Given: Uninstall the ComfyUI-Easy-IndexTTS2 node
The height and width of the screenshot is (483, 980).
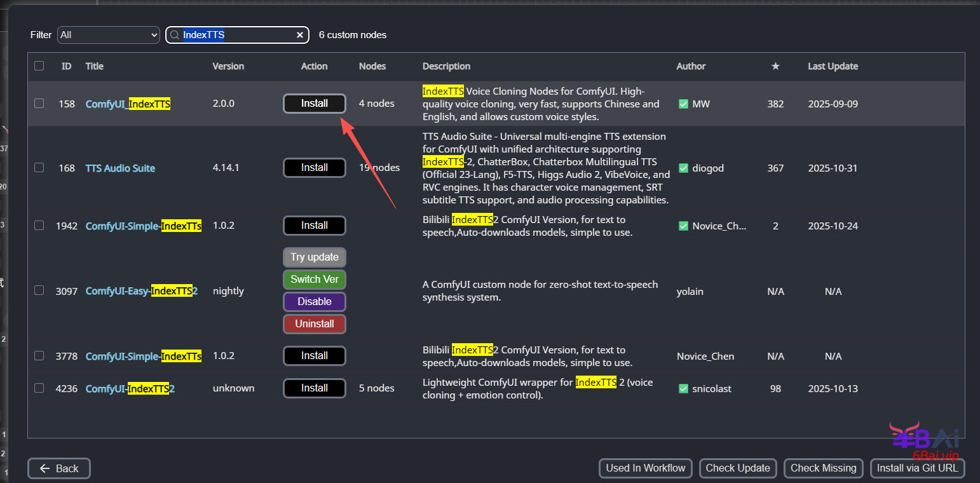Looking at the screenshot, I should click(314, 323).
